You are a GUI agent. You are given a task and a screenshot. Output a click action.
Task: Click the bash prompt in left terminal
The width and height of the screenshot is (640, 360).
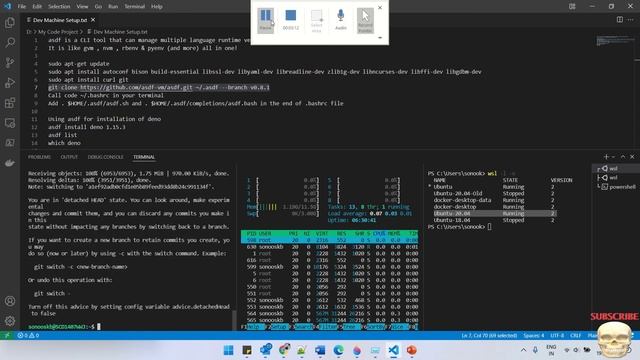click(61, 327)
